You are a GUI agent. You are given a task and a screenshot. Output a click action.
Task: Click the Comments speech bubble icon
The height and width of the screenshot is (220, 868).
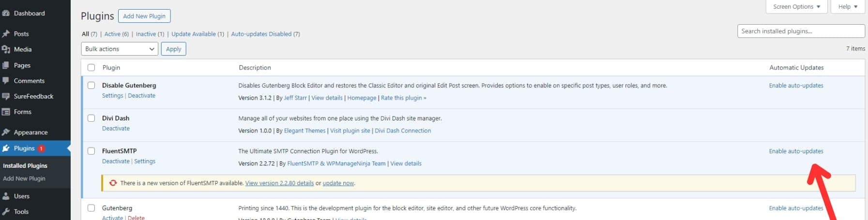click(x=6, y=81)
